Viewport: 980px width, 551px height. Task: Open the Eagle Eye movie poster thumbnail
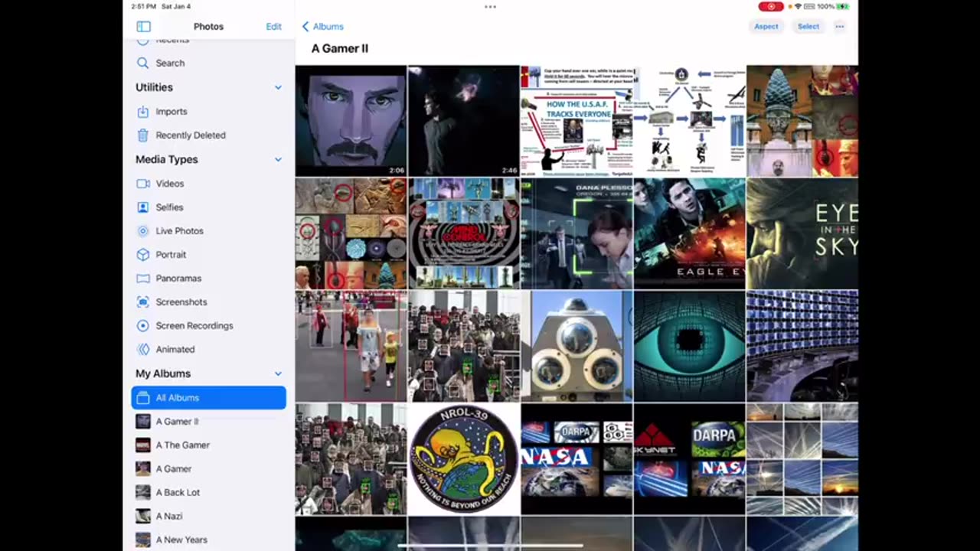pyautogui.click(x=689, y=233)
